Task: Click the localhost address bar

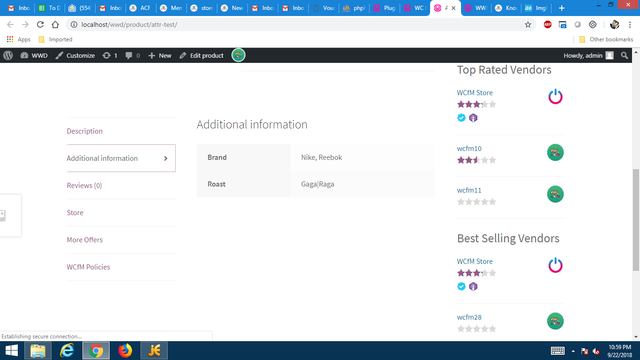Action: 300,24
